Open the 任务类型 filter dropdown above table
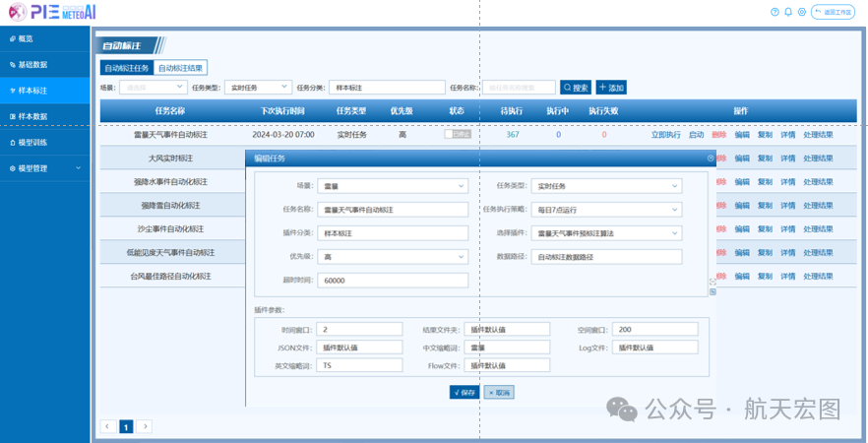This screenshot has height=443, width=868. [x=257, y=88]
